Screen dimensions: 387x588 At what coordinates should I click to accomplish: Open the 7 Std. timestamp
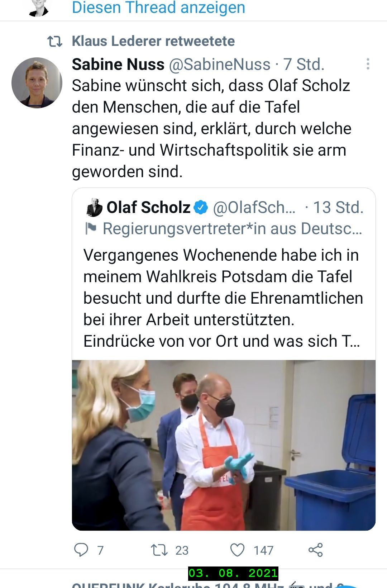point(304,65)
